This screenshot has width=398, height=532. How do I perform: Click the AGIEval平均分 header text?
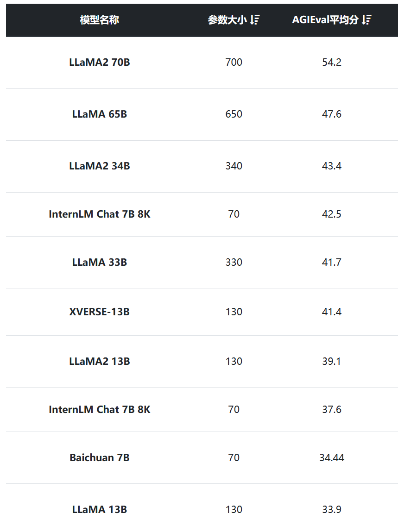tap(325, 20)
